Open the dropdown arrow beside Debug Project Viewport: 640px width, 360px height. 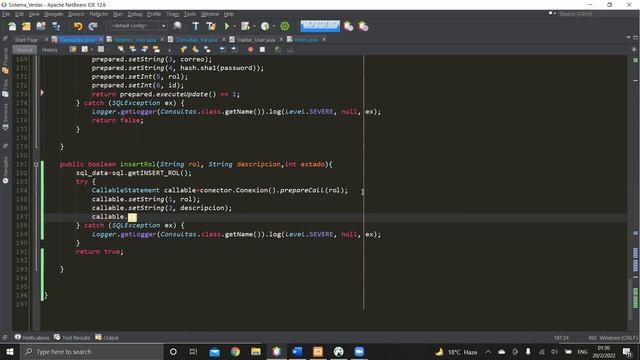254,27
